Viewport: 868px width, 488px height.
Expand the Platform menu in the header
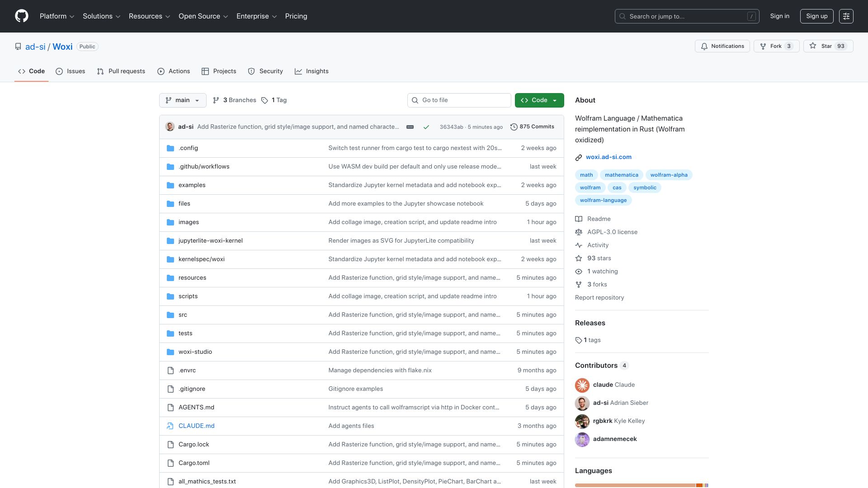point(57,16)
